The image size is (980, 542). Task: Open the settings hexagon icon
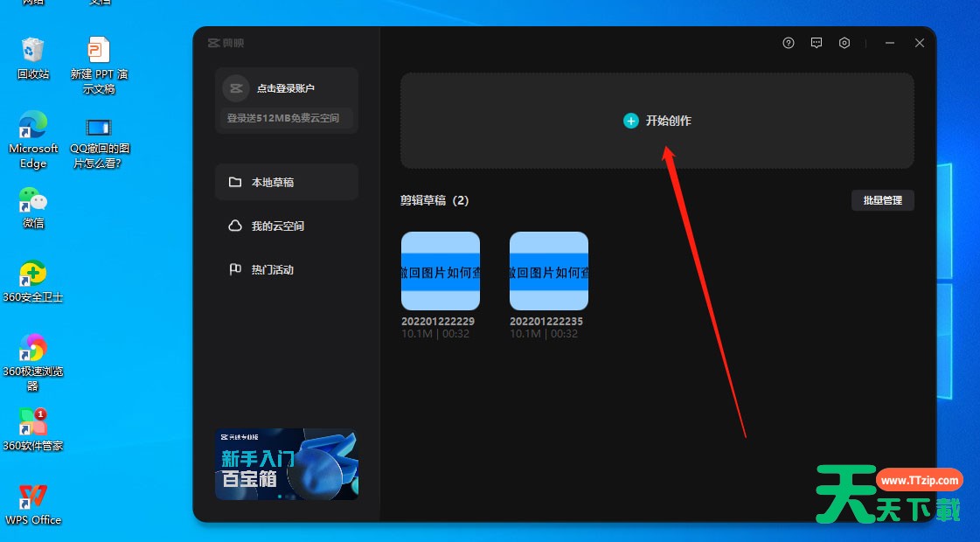844,43
